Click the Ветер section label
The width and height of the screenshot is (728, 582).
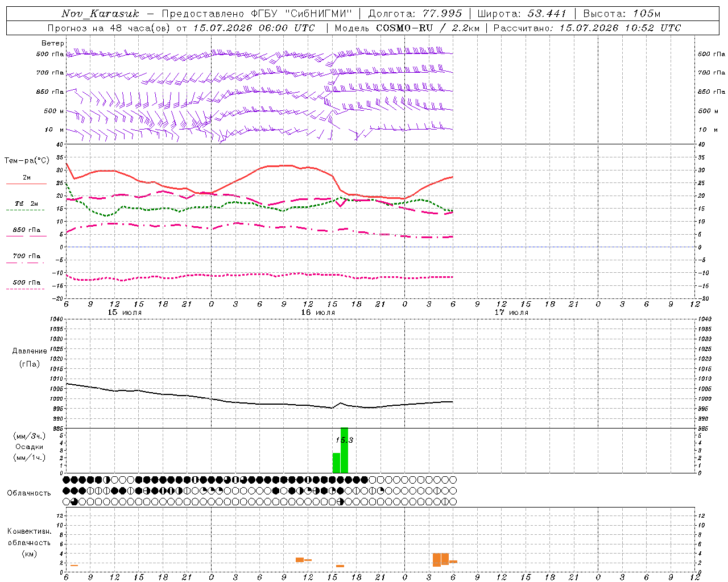pos(53,43)
